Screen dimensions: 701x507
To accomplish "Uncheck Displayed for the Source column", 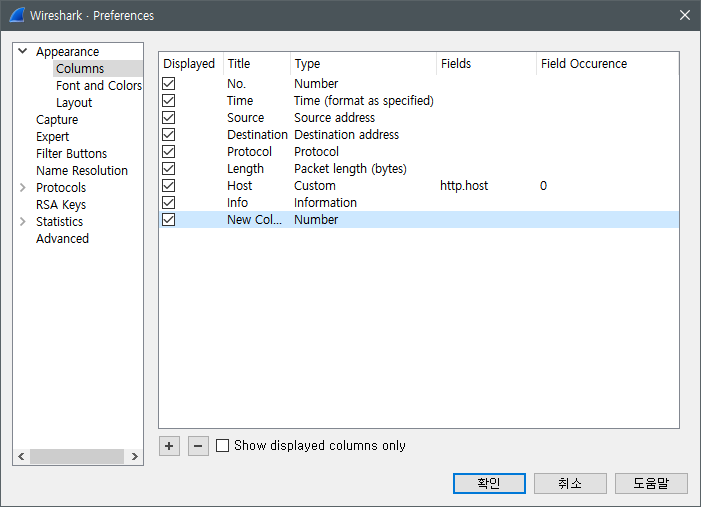I will 169,118.
